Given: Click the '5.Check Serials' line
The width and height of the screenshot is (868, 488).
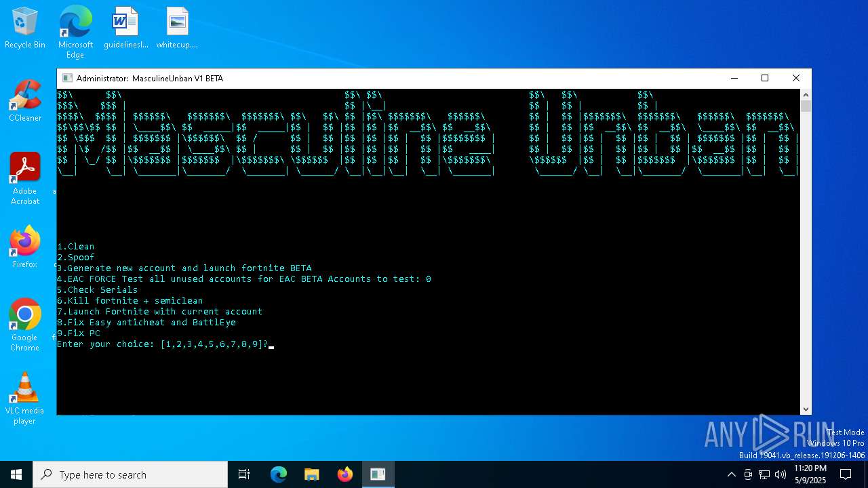Looking at the screenshot, I should click(98, 290).
